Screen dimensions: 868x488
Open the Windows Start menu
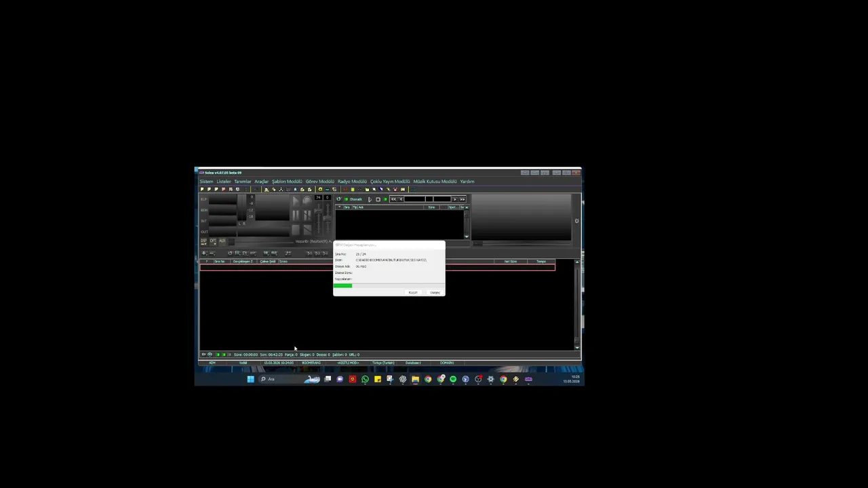pos(251,379)
